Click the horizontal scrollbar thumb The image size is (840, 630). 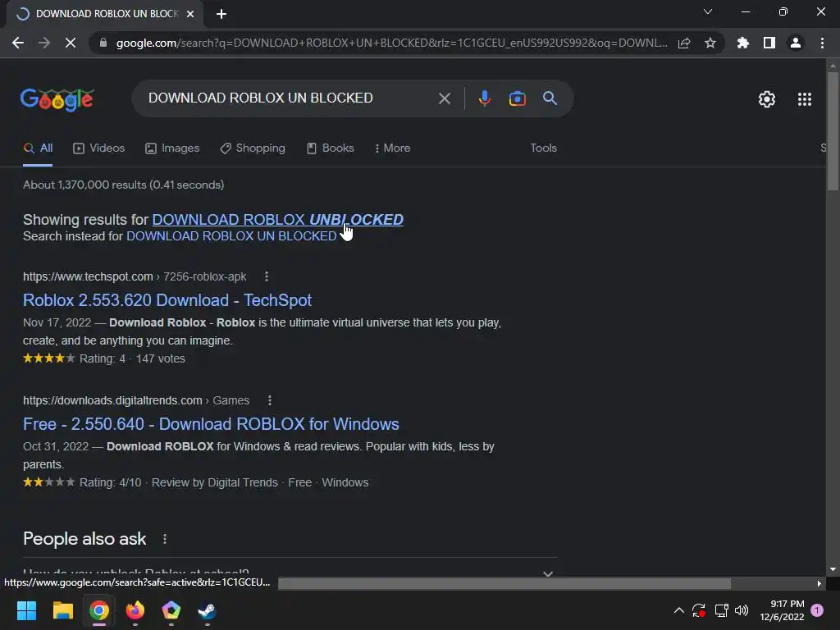click(504, 583)
